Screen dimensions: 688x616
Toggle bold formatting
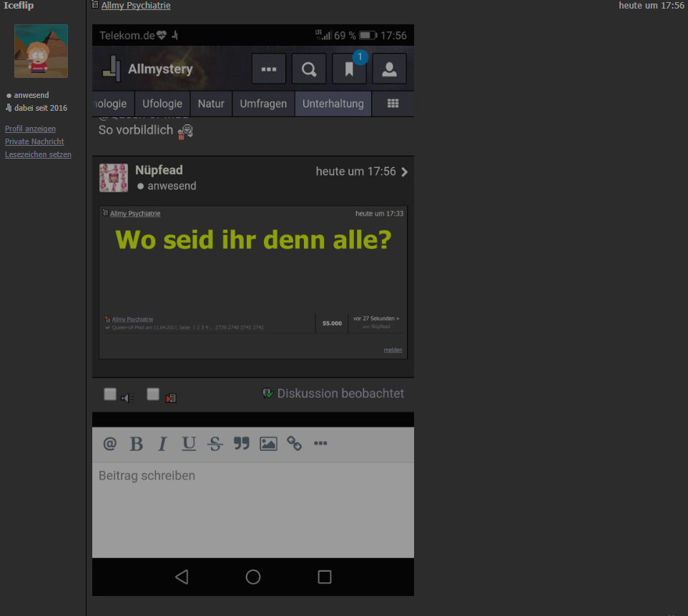tap(137, 444)
